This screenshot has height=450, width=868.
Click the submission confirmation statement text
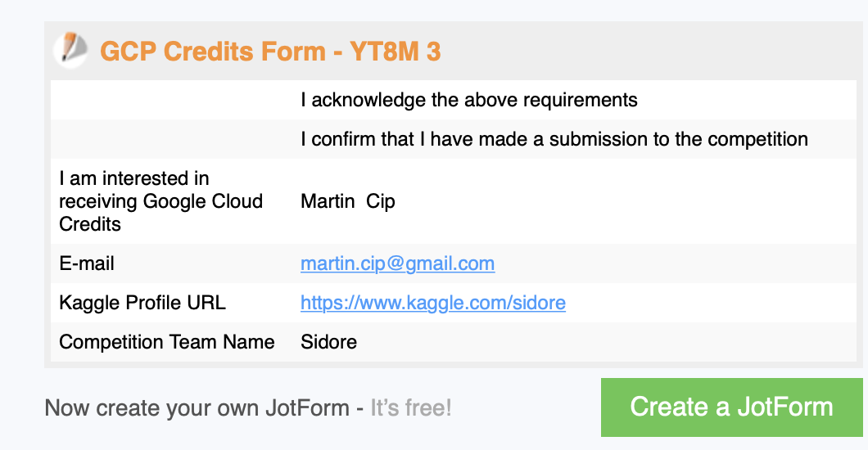point(554,139)
